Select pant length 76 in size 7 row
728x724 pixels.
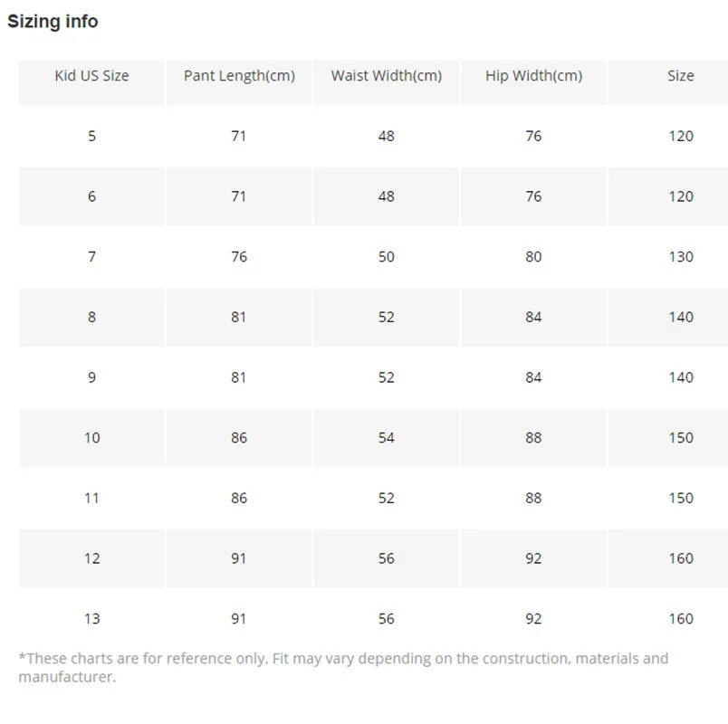239,257
